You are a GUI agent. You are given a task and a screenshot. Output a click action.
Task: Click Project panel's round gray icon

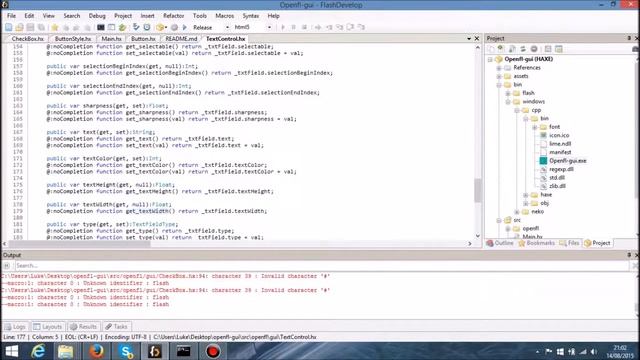(x=534, y=49)
